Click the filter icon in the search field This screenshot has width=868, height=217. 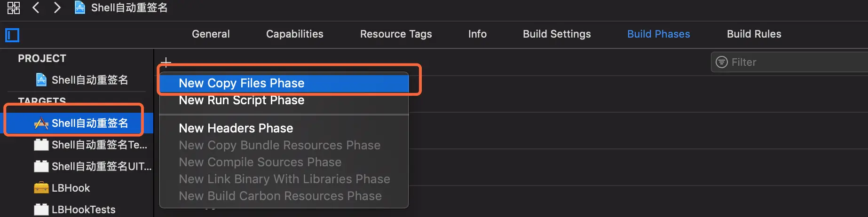(x=721, y=62)
